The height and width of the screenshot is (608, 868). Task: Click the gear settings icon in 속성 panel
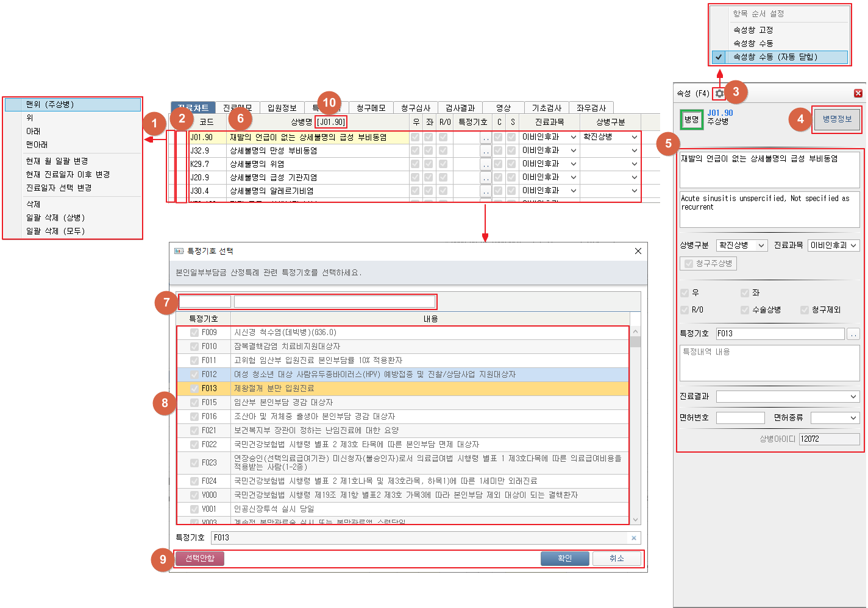point(720,93)
